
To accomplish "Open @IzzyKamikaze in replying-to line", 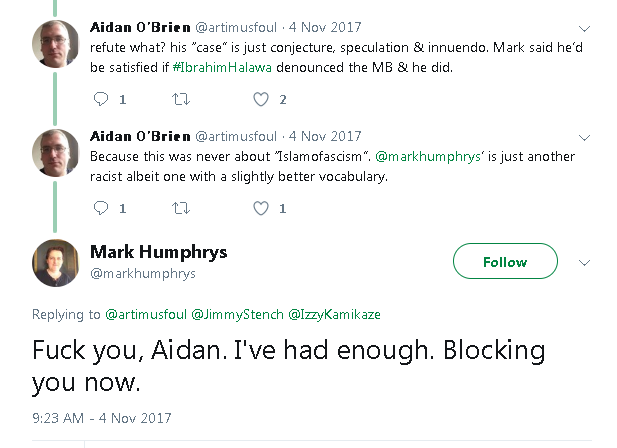I will pos(334,314).
